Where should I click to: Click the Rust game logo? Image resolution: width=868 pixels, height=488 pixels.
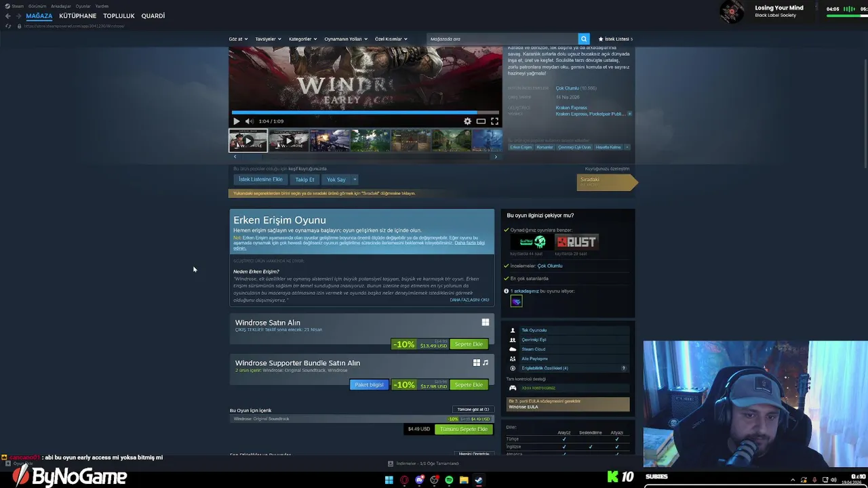coord(577,241)
